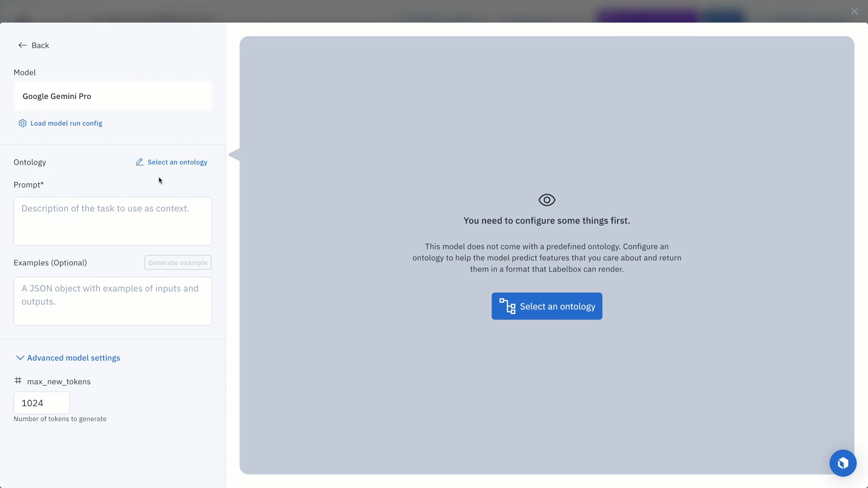Click the pencil icon next to Ontology
This screenshot has width=868, height=488.
140,162
